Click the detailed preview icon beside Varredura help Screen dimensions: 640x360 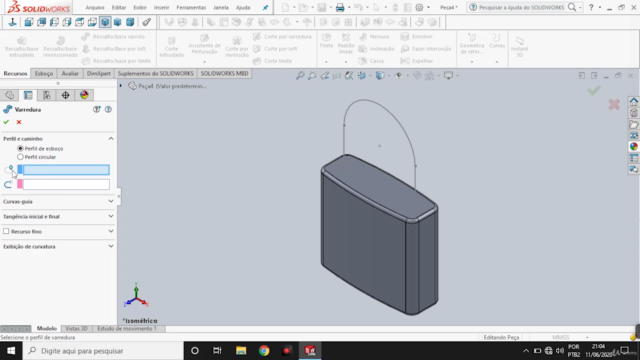[x=97, y=109]
